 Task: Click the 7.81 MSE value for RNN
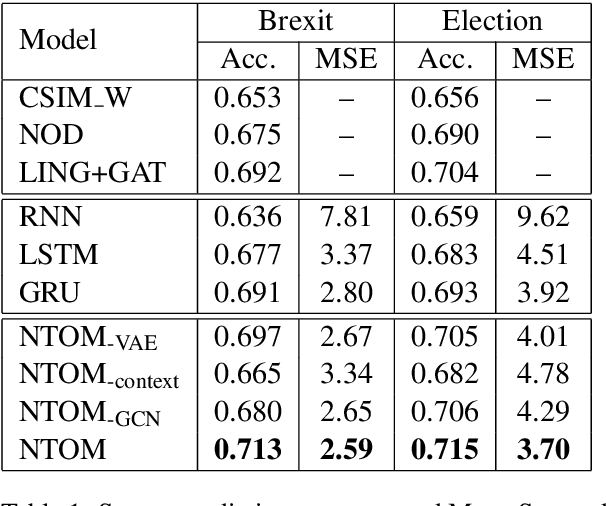click(346, 217)
